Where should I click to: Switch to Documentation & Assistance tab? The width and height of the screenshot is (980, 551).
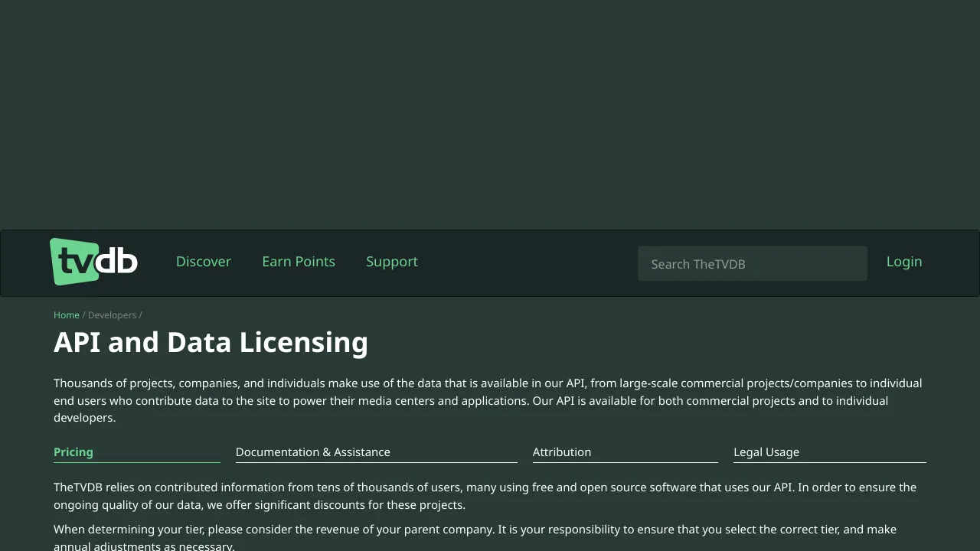pos(377,452)
